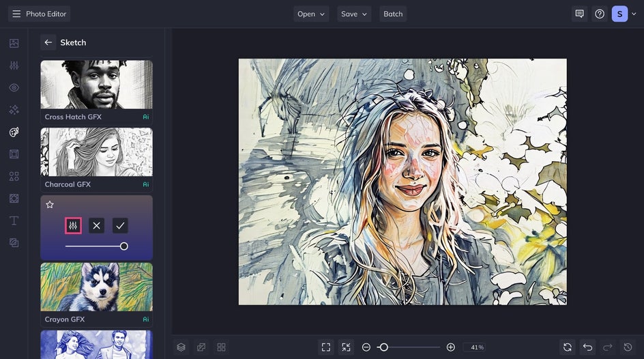This screenshot has height=359, width=644.
Task: Open the Graphics shapes sidebar icon
Action: (14, 176)
